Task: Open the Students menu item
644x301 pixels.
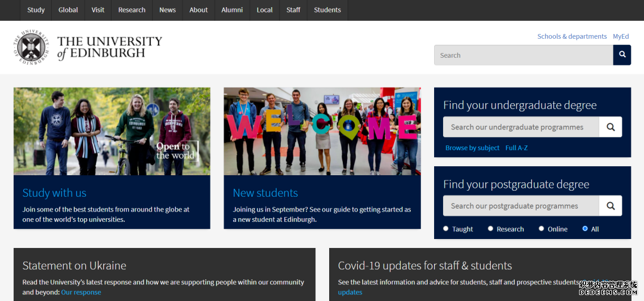Action: [x=327, y=10]
